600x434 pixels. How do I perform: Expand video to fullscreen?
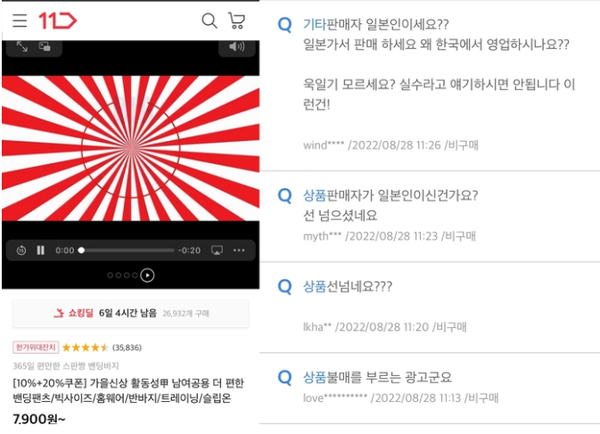22,47
